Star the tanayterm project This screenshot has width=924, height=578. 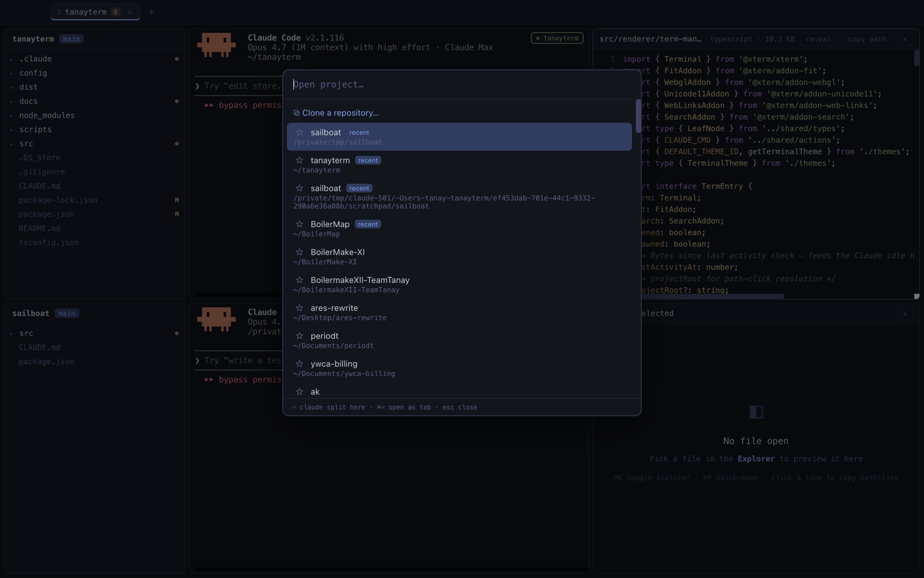(x=299, y=160)
